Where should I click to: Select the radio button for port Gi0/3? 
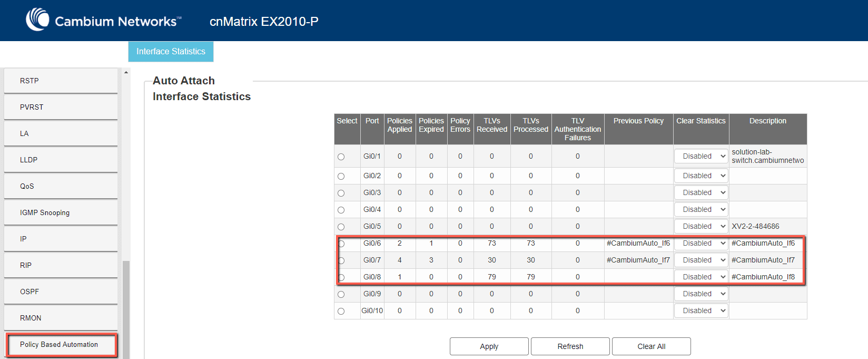(x=341, y=193)
